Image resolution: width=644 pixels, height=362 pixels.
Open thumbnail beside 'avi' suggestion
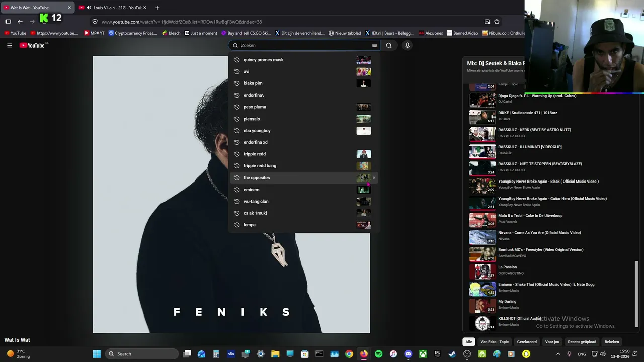click(x=364, y=72)
